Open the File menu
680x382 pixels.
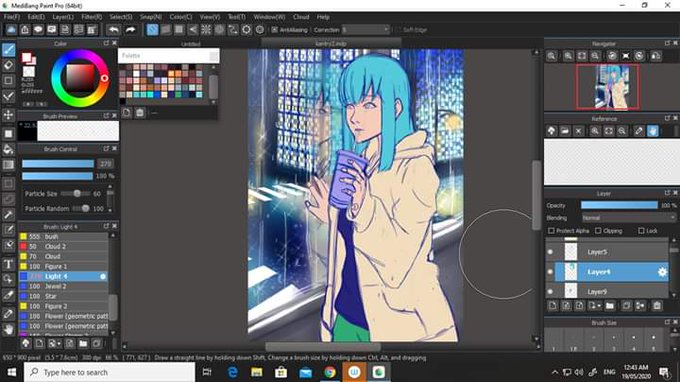(12, 17)
